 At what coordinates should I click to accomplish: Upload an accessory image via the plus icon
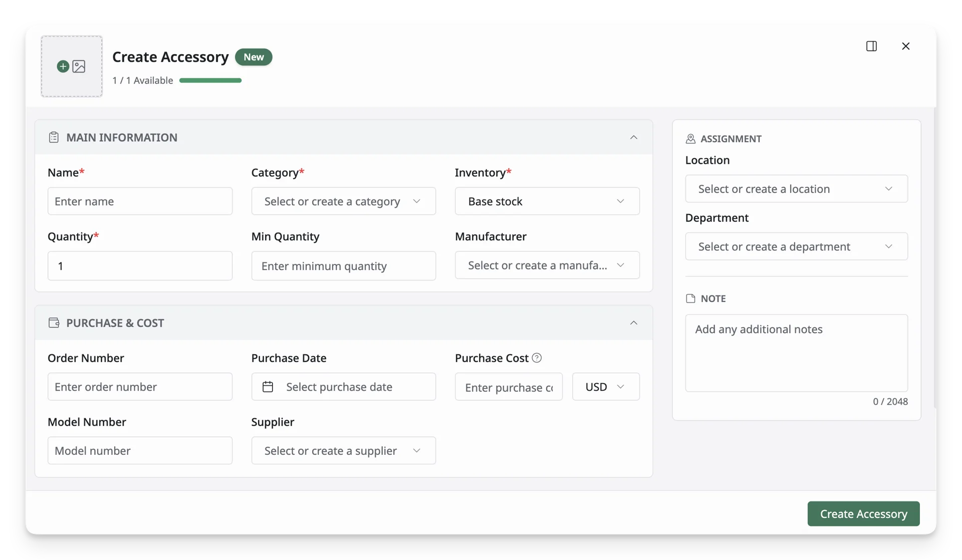(x=63, y=66)
